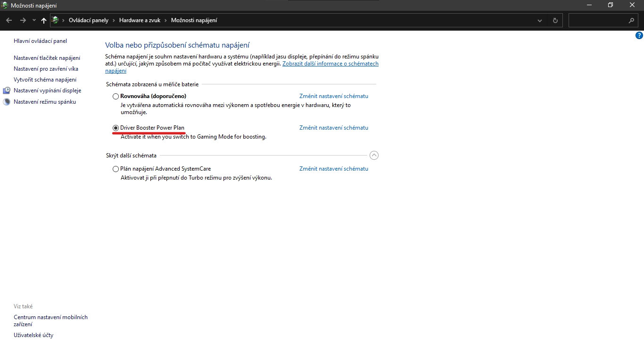Viewport: 644px width, 346px height.
Task: Click the search magnifier icon
Action: pos(632,20)
